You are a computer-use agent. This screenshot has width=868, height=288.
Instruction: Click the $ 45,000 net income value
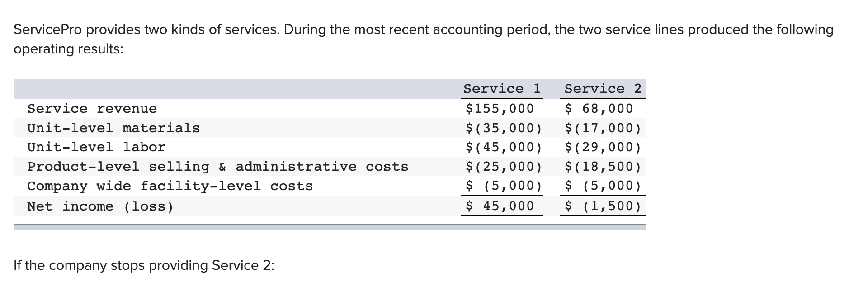click(500, 206)
